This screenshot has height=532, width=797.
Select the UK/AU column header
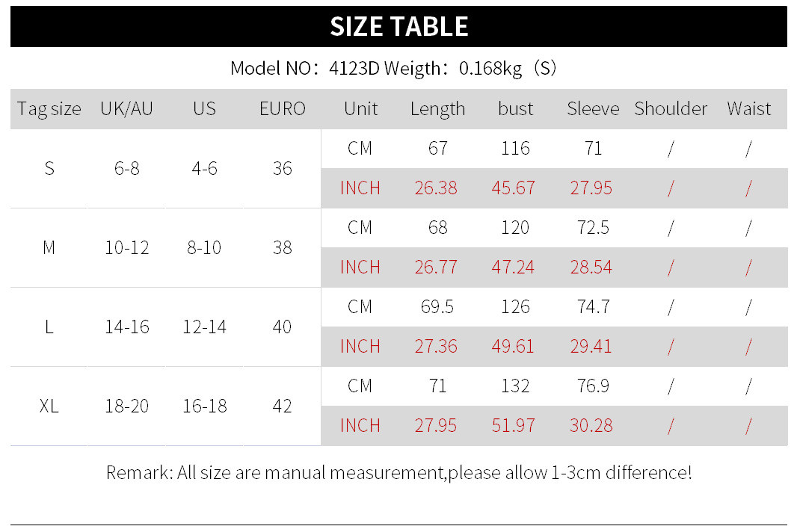(x=126, y=109)
